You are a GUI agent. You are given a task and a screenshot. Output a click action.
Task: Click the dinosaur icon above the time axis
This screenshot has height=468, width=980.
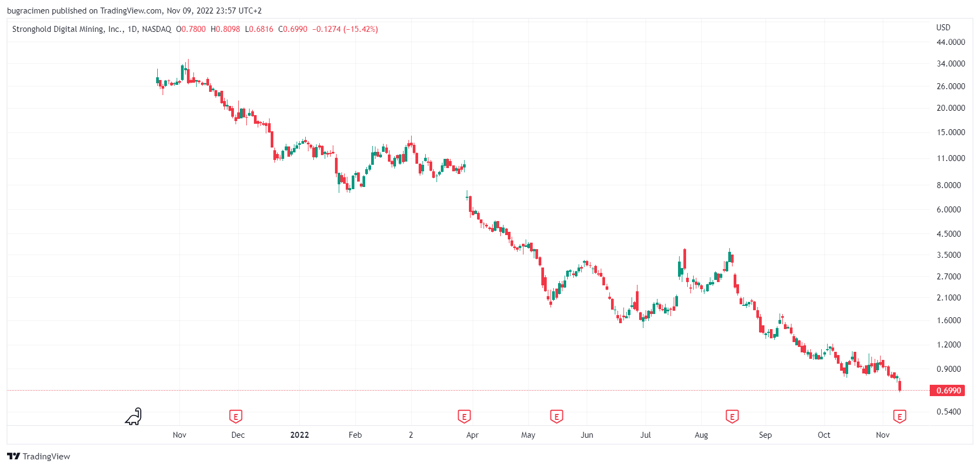point(133,417)
